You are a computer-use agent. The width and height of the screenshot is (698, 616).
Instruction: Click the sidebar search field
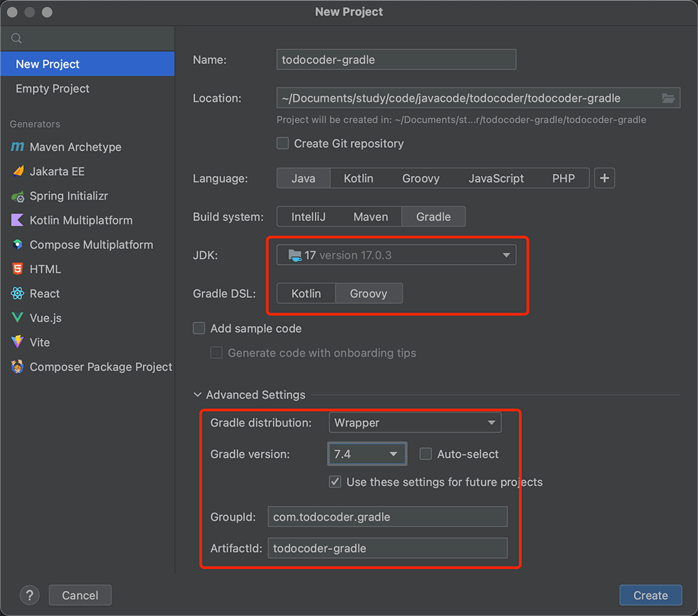pyautogui.click(x=87, y=38)
